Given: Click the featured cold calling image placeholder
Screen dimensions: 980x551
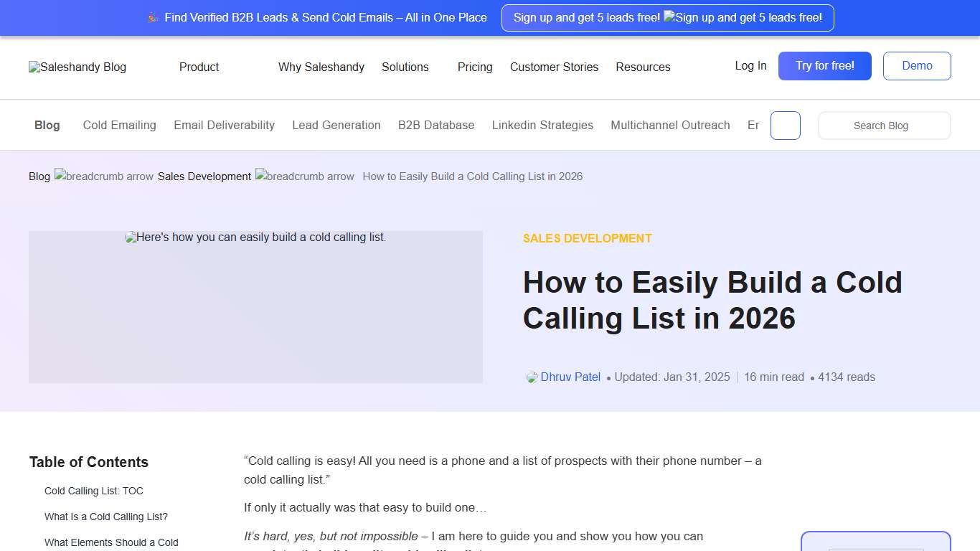Looking at the screenshot, I should tap(255, 307).
